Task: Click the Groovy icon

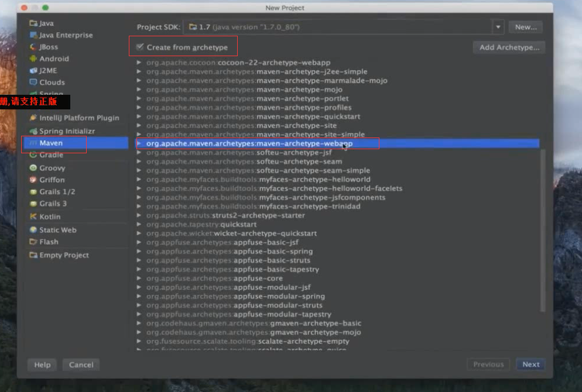Action: pyautogui.click(x=33, y=168)
